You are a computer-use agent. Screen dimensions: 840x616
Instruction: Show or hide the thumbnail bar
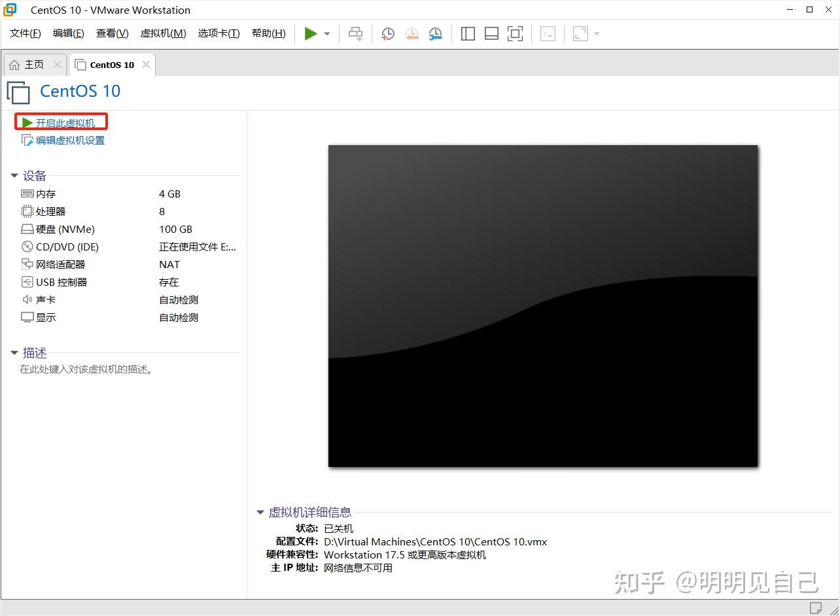coord(491,33)
